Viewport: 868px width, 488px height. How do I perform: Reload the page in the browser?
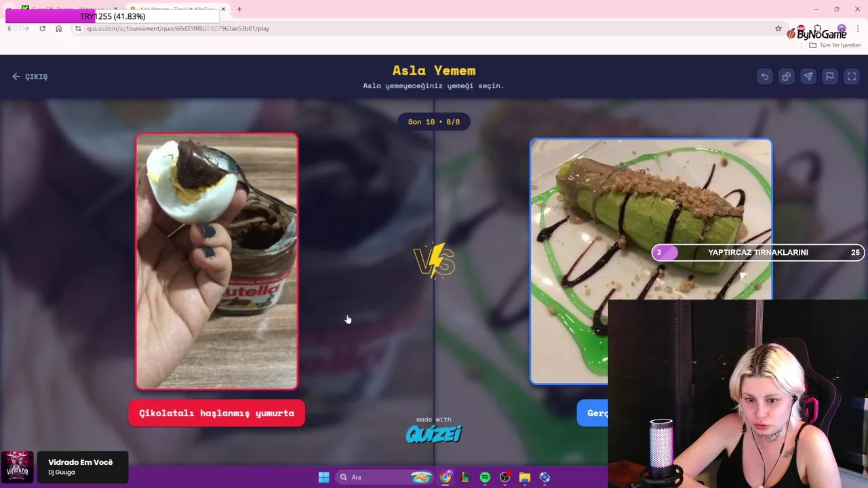point(42,28)
